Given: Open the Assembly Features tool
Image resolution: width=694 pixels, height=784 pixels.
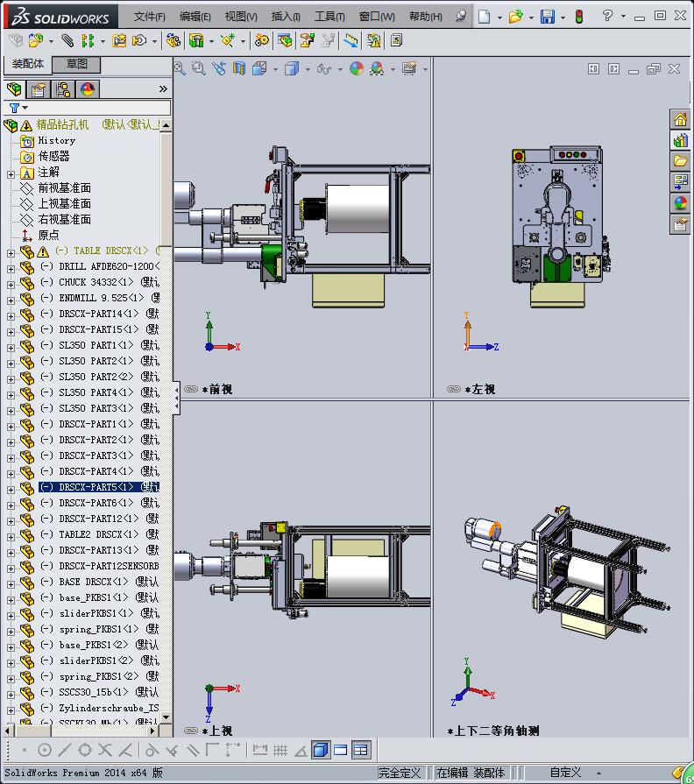Looking at the screenshot, I should [196, 40].
